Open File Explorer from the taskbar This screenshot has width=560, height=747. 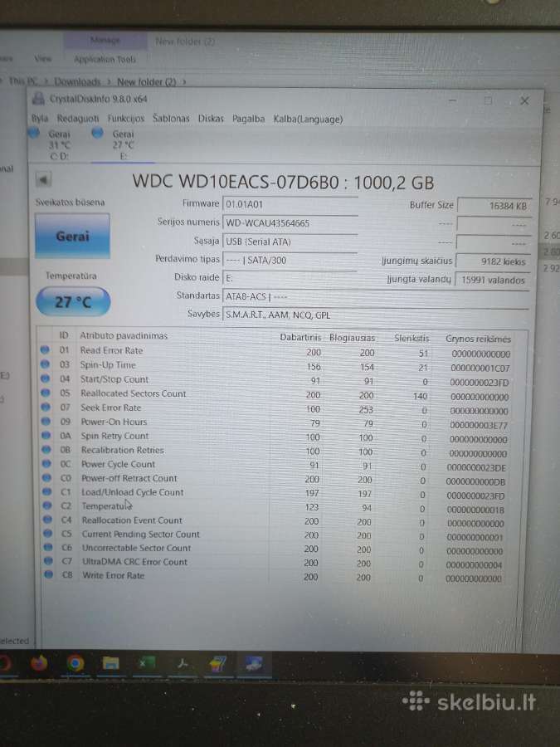point(110,663)
